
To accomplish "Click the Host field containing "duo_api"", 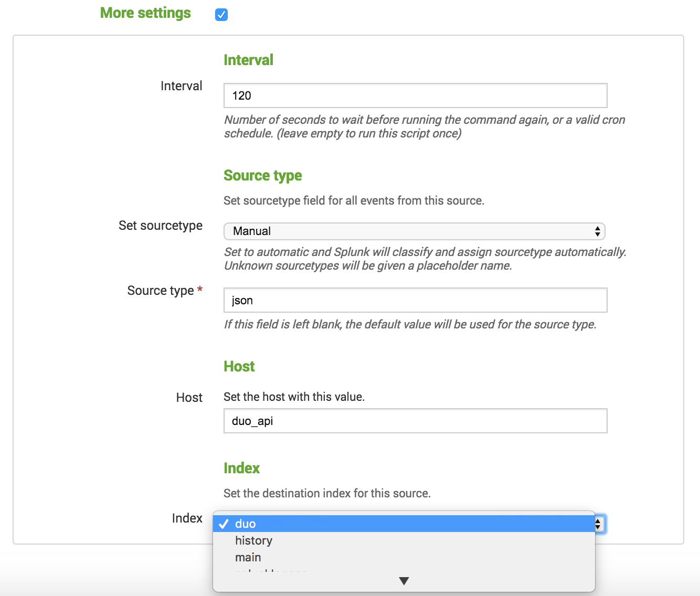I will coord(415,421).
